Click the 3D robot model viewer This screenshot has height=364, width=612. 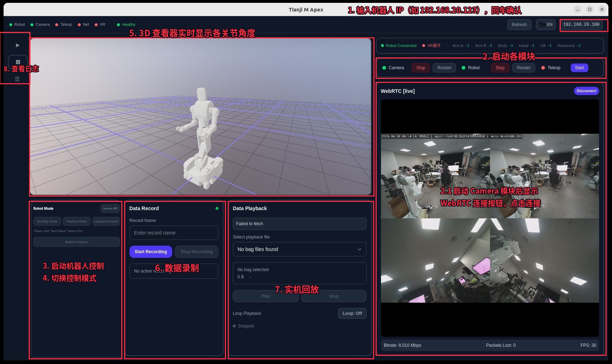pyautogui.click(x=201, y=117)
